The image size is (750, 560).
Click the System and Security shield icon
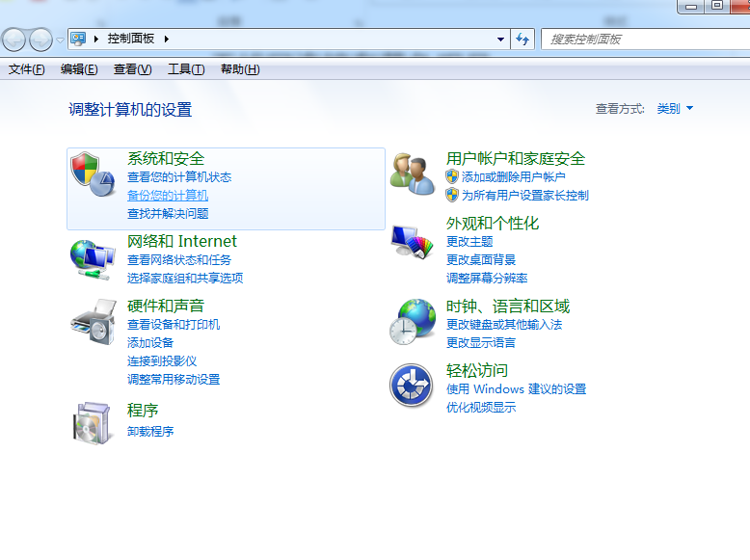[x=93, y=175]
